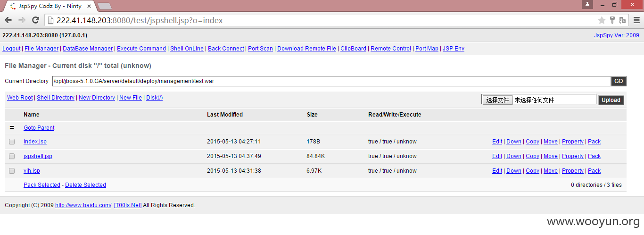This screenshot has height=235, width=644.
Task: Open index.jsp file link
Action: point(35,142)
